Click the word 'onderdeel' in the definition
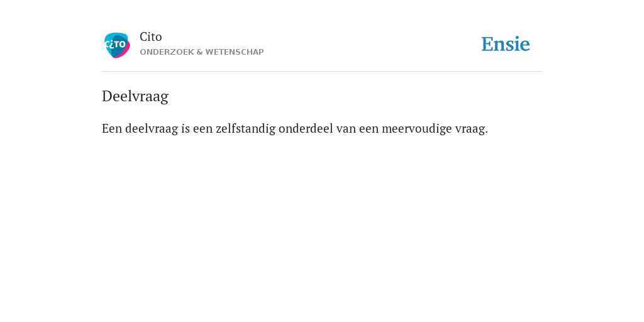This screenshot has height=322, width=644. (x=306, y=128)
